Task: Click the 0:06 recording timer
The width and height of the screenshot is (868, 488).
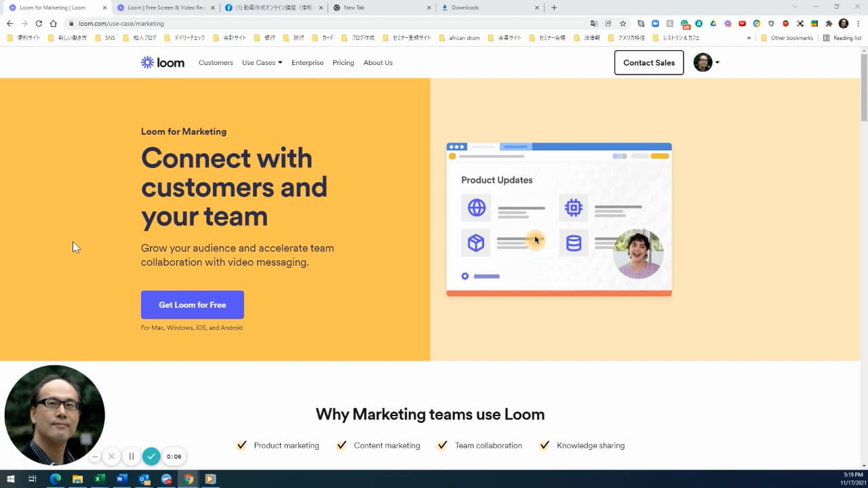Action: pyautogui.click(x=174, y=456)
